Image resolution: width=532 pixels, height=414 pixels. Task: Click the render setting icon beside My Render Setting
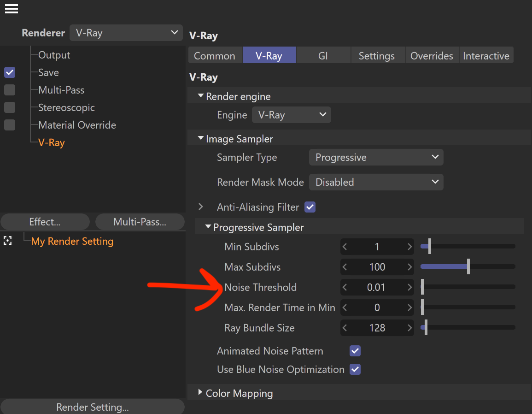[x=7, y=241]
